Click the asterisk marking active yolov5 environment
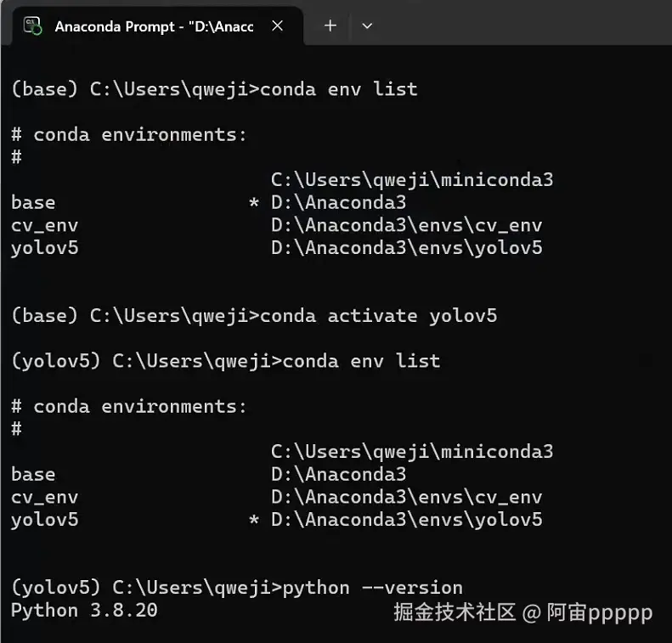The image size is (672, 643). [x=254, y=520]
